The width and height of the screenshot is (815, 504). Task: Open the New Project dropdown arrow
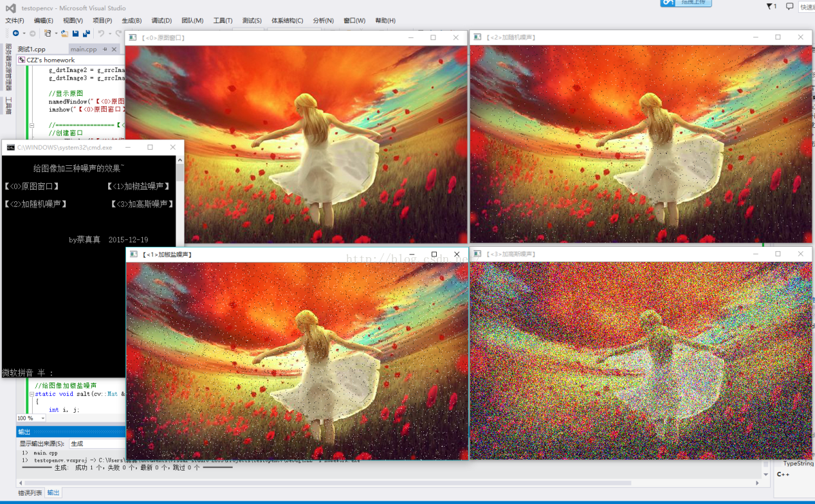56,33
